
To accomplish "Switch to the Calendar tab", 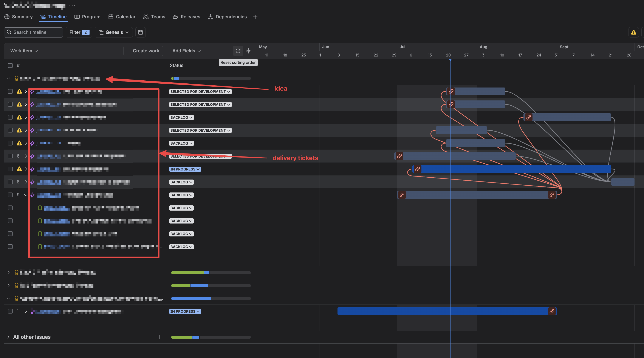I will pyautogui.click(x=122, y=17).
